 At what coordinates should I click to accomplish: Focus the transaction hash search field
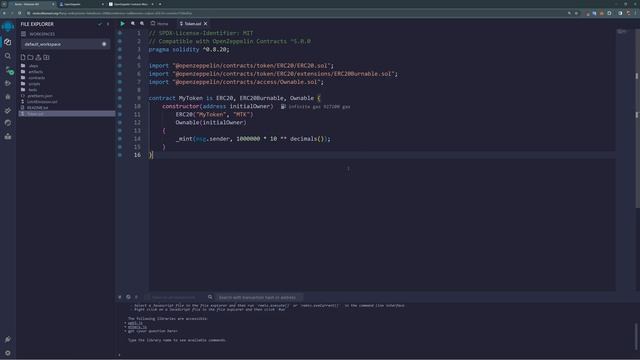[x=259, y=297]
